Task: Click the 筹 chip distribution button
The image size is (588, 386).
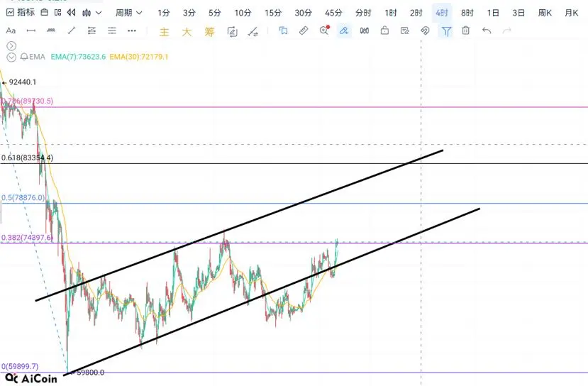Action: pos(209,31)
